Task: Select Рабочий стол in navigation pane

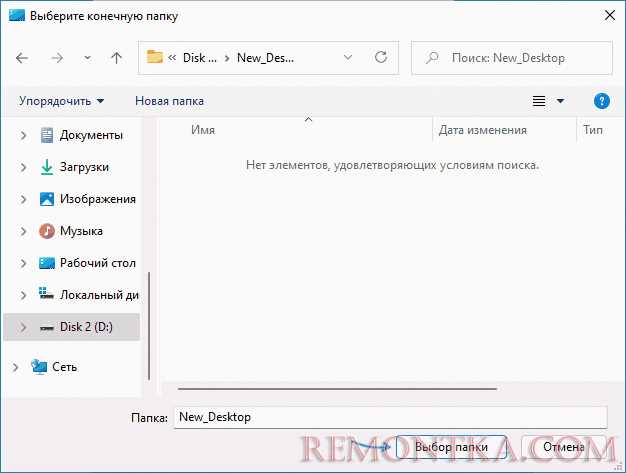Action: 98,263
